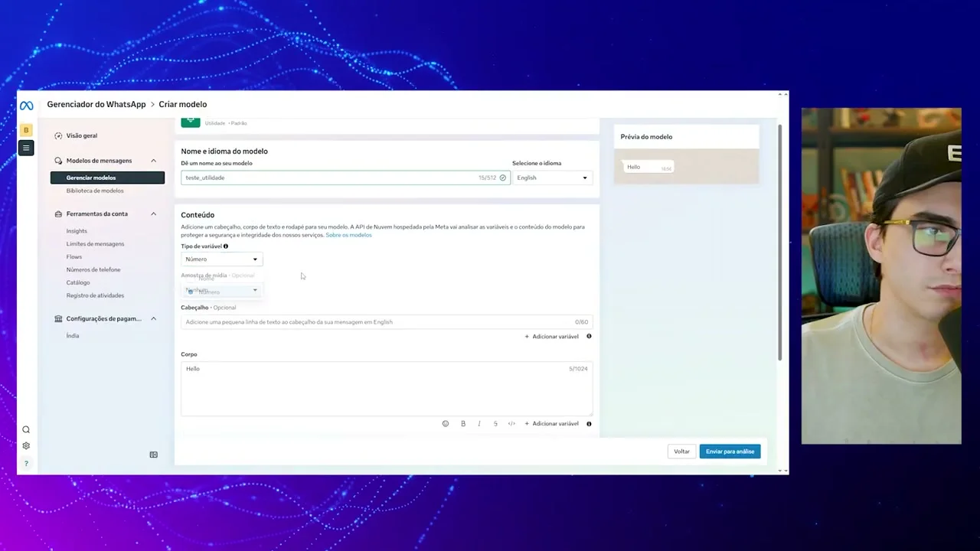Collapse the Configurações de pagamento section chevron
This screenshot has width=980, height=551.
[x=154, y=318]
